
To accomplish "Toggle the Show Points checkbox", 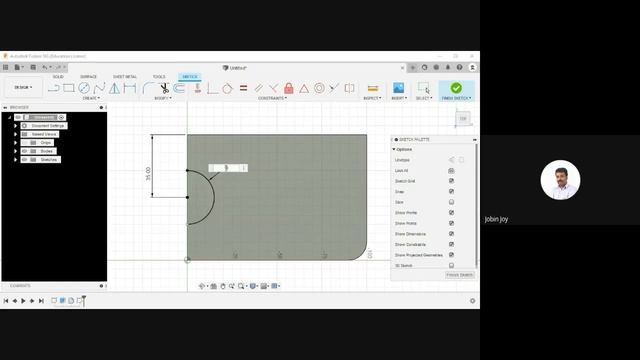I will tap(451, 223).
